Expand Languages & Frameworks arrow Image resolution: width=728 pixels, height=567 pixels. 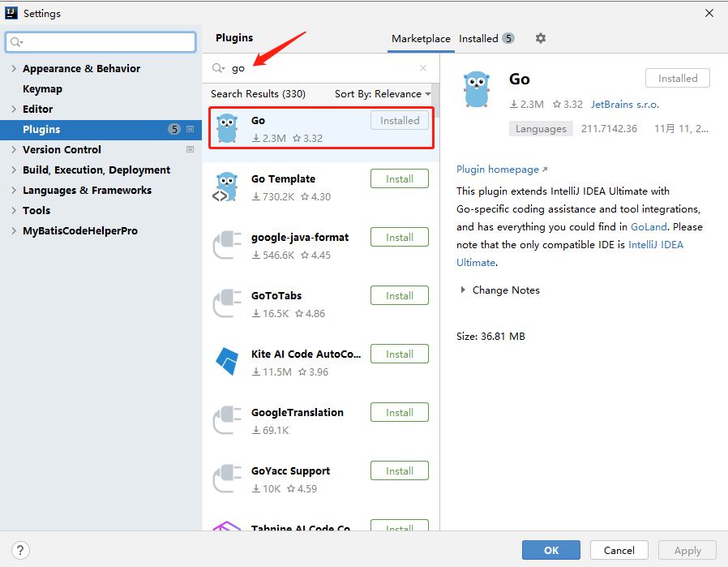[14, 191]
